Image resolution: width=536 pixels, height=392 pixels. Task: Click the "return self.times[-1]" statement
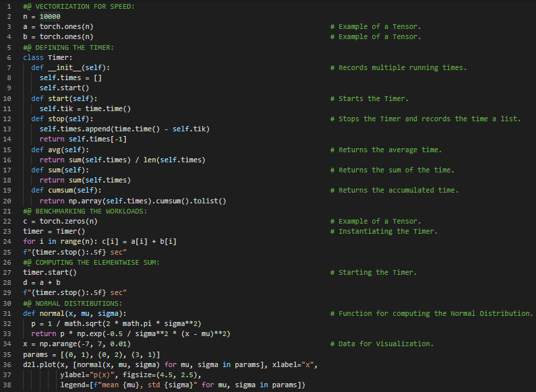point(83,139)
